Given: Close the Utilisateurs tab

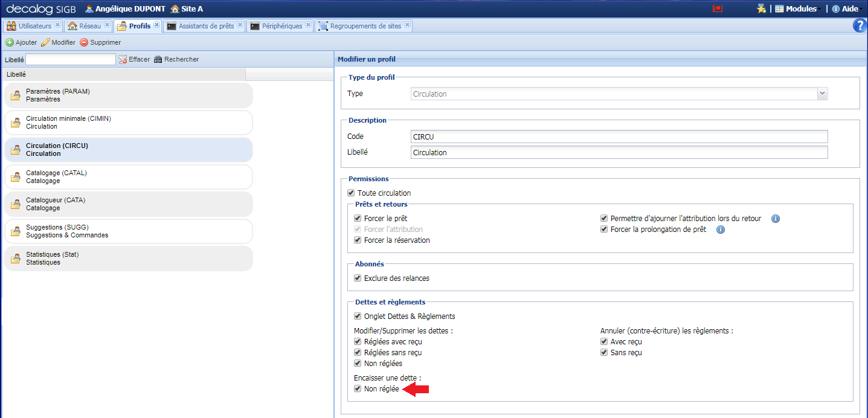Looking at the screenshot, I should click(x=57, y=25).
